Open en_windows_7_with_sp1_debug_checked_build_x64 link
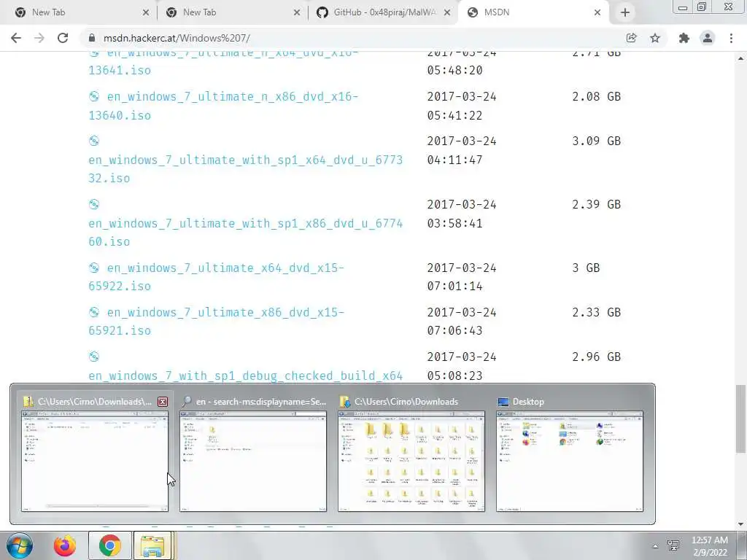Viewport: 747px width, 560px height. pyautogui.click(x=245, y=376)
